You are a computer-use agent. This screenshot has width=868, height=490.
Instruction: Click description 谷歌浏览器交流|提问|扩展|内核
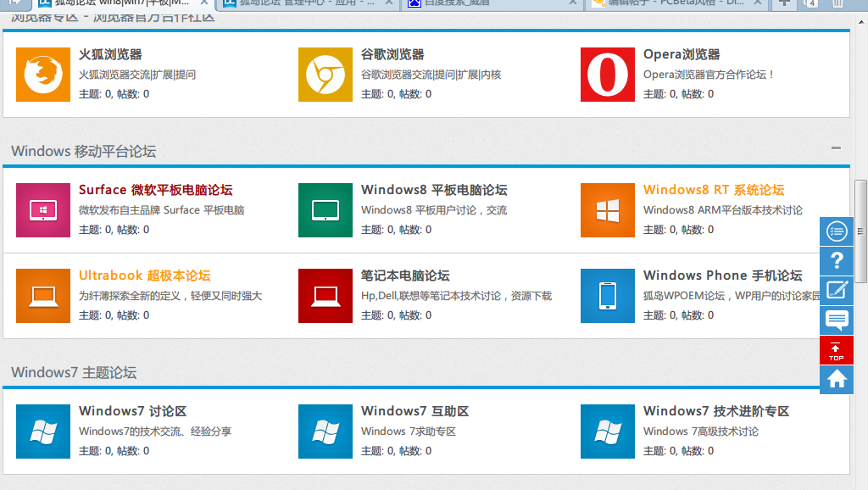[x=431, y=75]
